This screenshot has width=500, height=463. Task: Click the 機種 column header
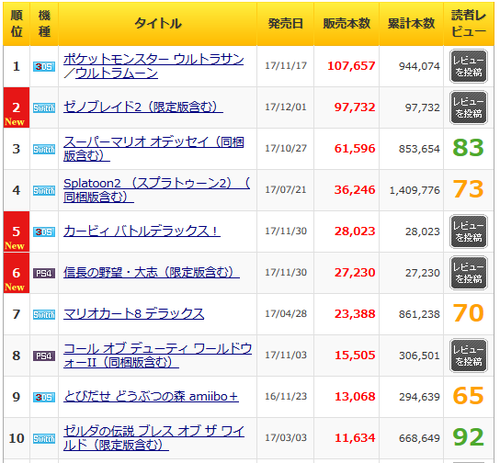pos(44,24)
